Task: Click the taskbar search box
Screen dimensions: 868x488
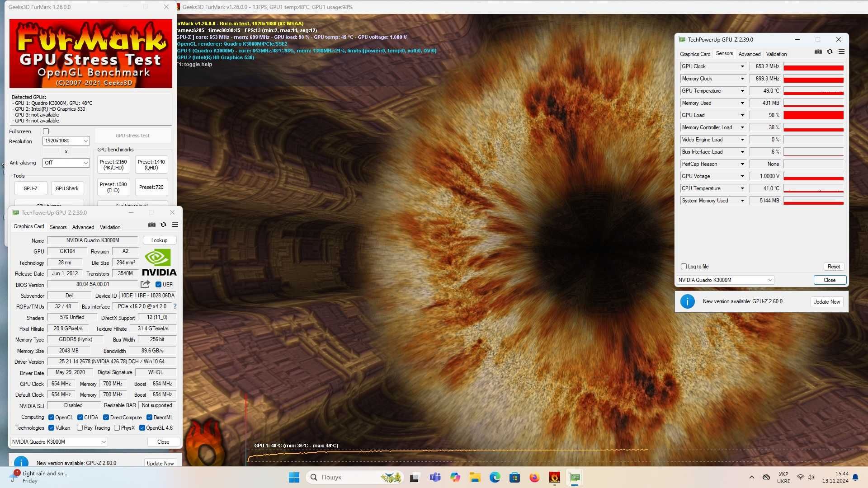Action: click(x=354, y=477)
